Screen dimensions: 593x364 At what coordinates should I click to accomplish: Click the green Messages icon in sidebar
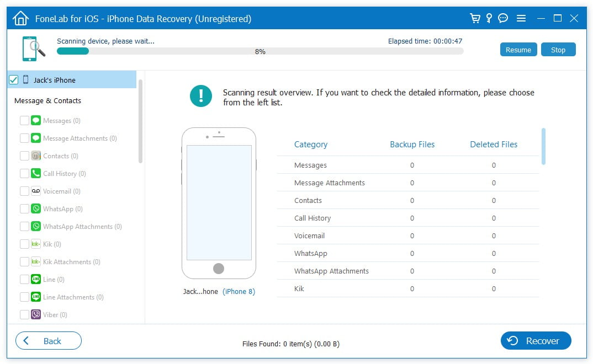point(36,120)
